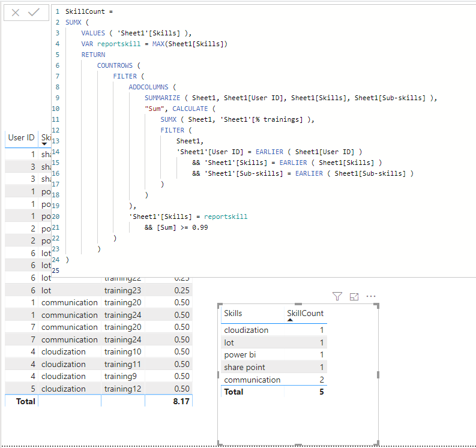
Task: Click the 0.99 threshold value in the formula
Action: [200, 227]
